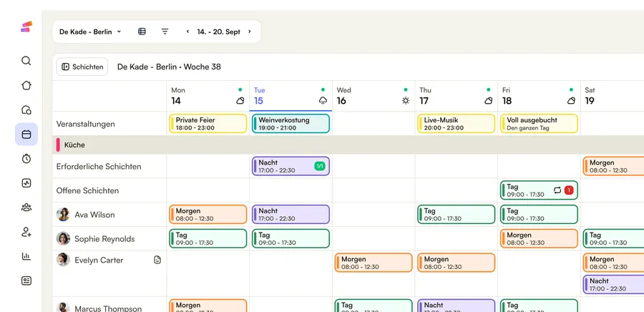Select the Thu 17 day header
The height and width of the screenshot is (312, 644).
pyautogui.click(x=457, y=96)
